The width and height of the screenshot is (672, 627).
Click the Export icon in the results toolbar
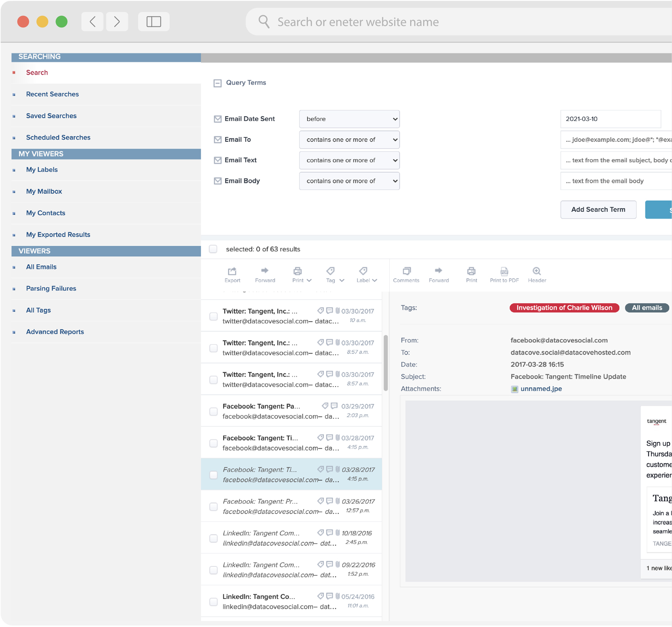tap(232, 271)
